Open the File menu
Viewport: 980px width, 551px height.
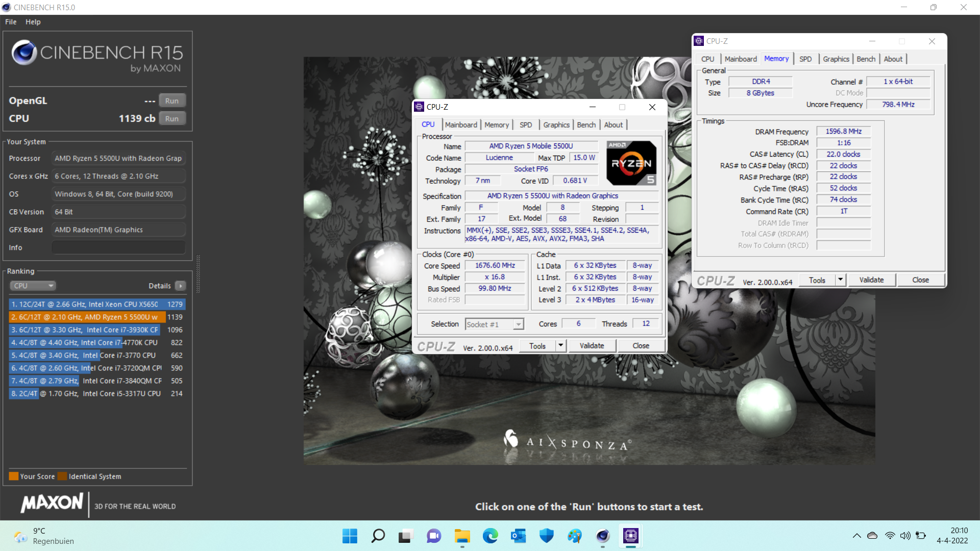(x=11, y=22)
